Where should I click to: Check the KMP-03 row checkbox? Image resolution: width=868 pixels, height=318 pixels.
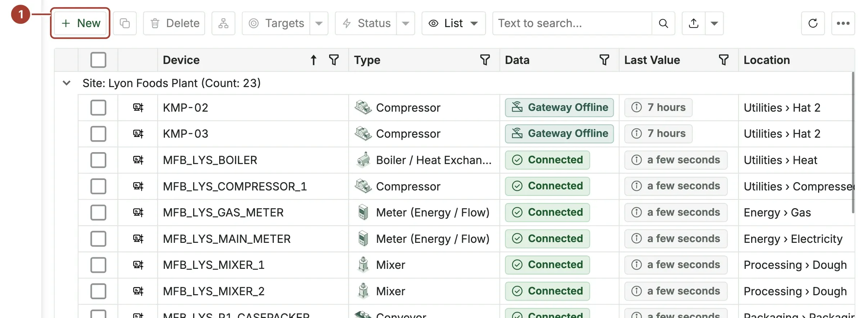(x=98, y=134)
